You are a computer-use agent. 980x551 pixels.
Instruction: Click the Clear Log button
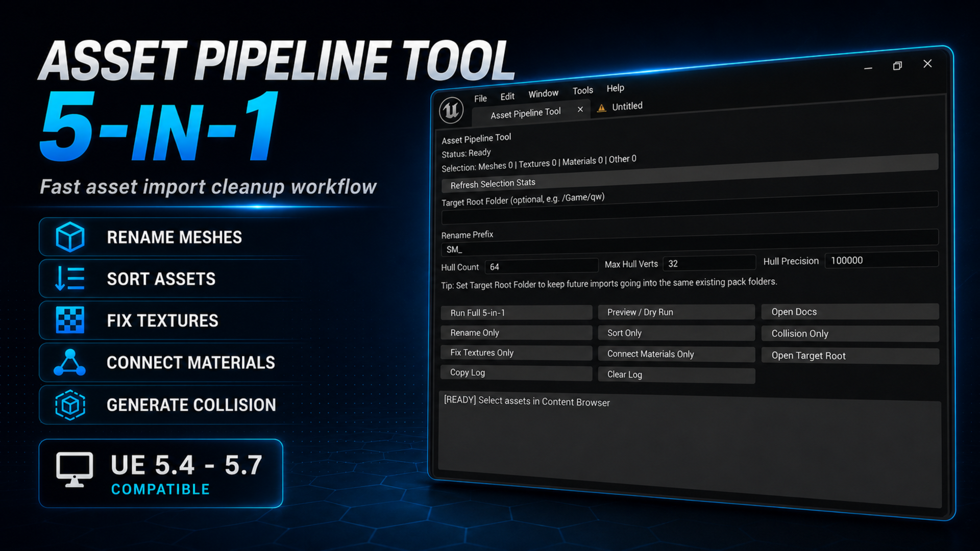coord(676,375)
